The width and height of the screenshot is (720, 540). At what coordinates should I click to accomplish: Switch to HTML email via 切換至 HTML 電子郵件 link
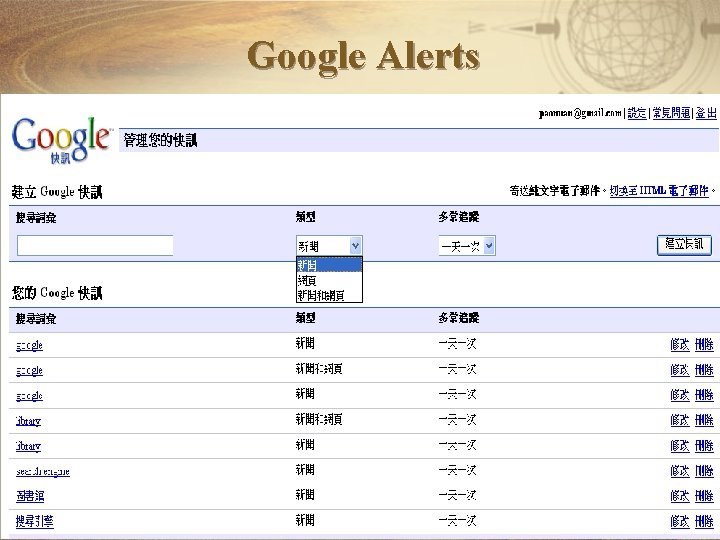659,191
